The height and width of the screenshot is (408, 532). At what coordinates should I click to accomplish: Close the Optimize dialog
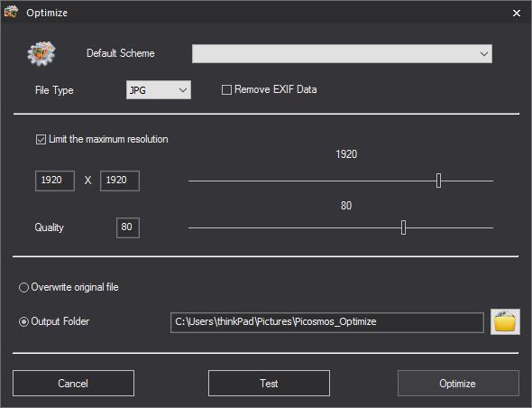pyautogui.click(x=517, y=13)
